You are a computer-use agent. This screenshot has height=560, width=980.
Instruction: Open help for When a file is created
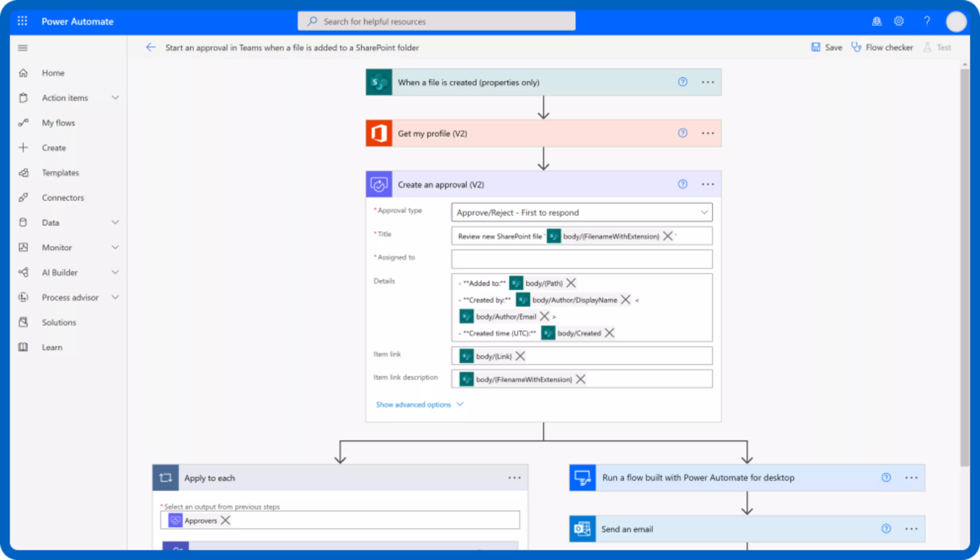click(682, 82)
